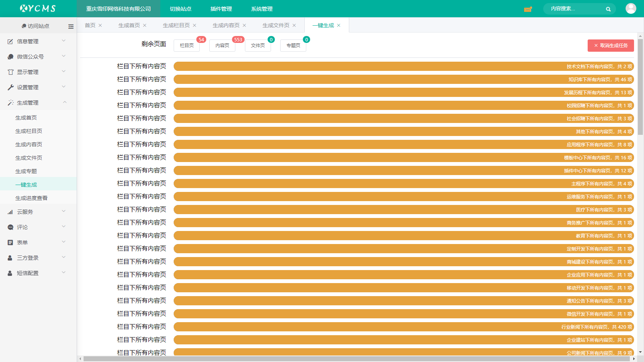Expand the 显示管理 menu chevron
Image resolution: width=644 pixels, height=362 pixels.
[64, 71]
